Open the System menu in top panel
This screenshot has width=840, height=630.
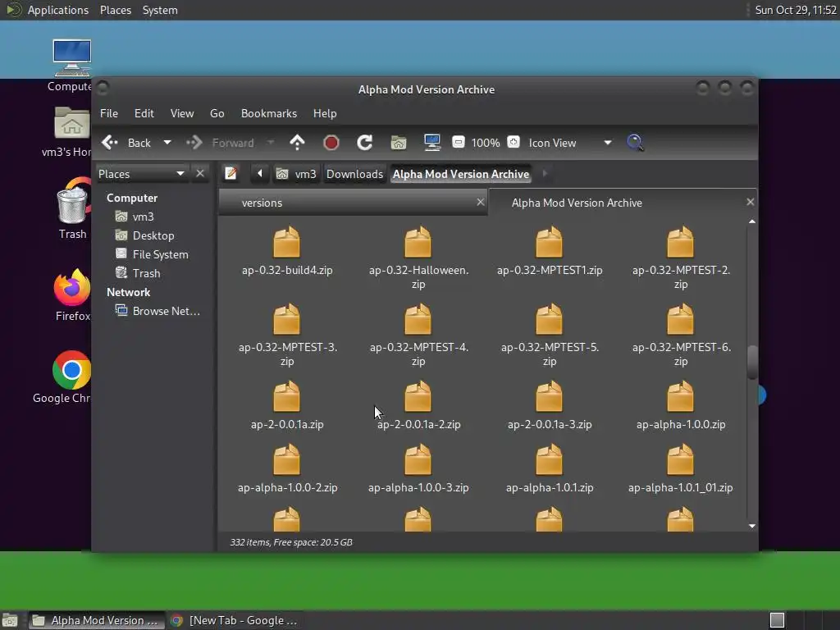(160, 10)
